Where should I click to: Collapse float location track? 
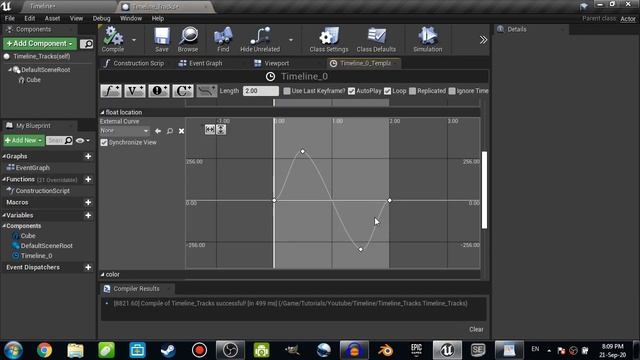coord(102,112)
